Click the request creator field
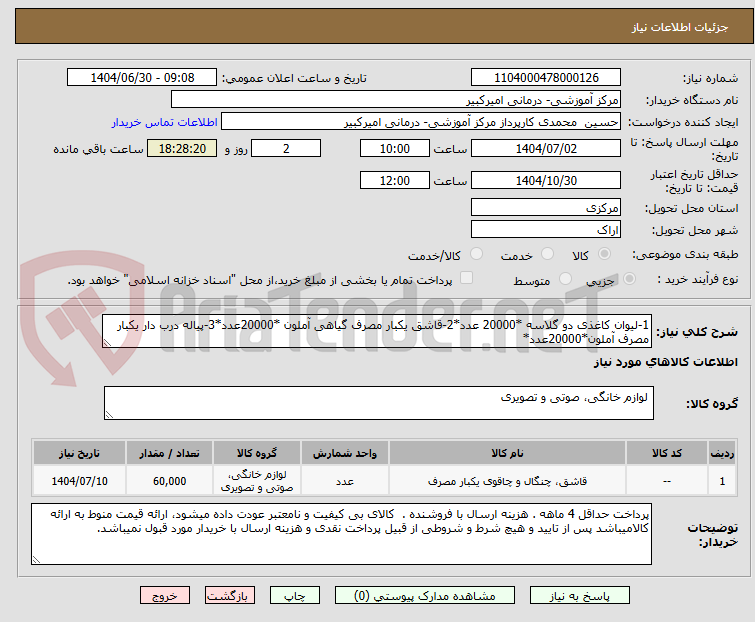Image resolution: width=755 pixels, height=622 pixels. (x=421, y=122)
